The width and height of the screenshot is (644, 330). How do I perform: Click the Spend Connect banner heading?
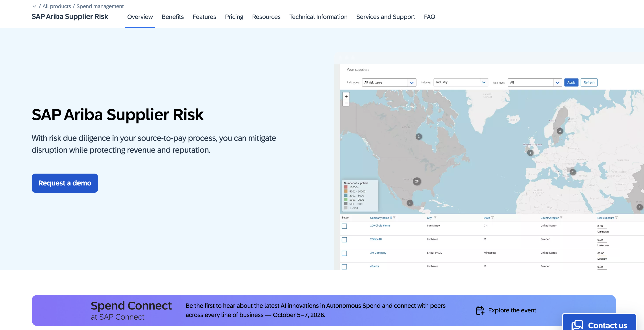coord(131,306)
